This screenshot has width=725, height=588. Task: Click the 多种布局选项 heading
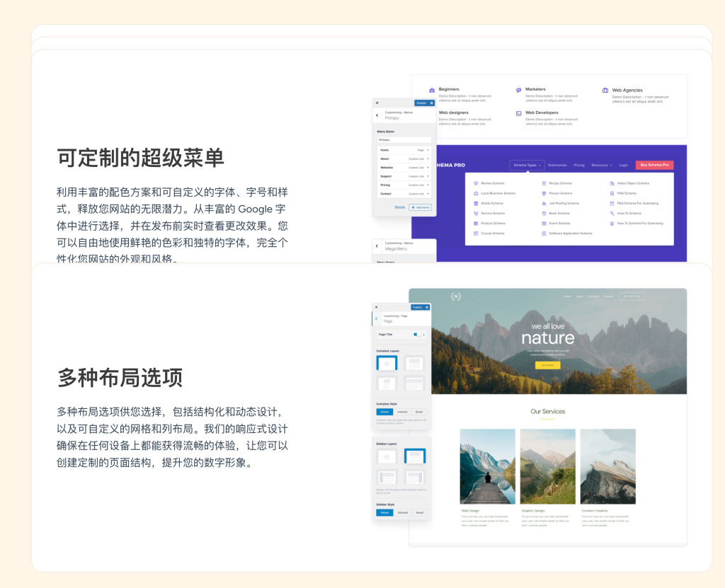[x=120, y=378]
